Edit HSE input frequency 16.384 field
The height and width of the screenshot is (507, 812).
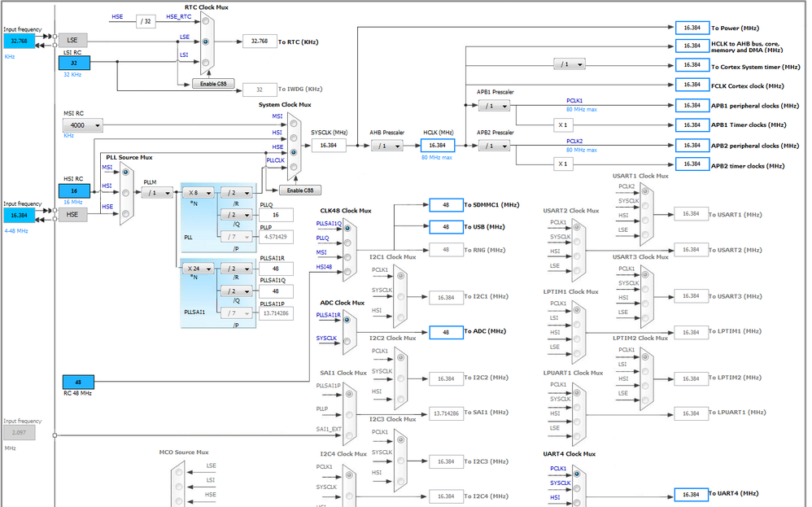pos(20,215)
